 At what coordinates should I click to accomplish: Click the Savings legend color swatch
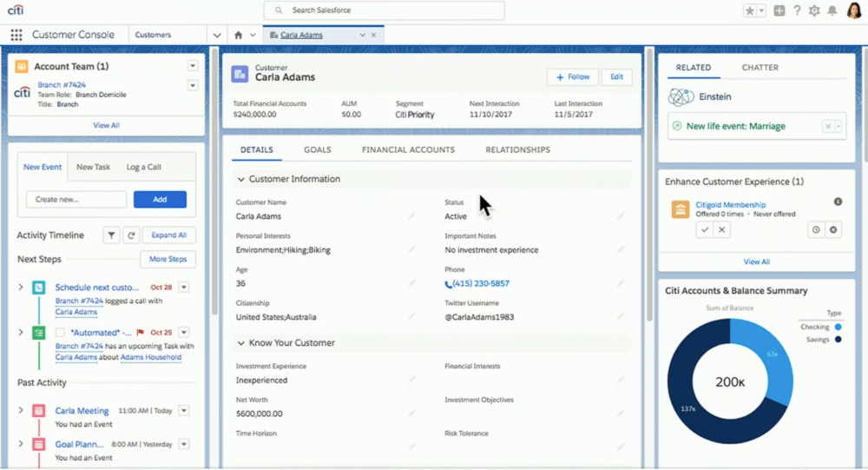(x=838, y=339)
